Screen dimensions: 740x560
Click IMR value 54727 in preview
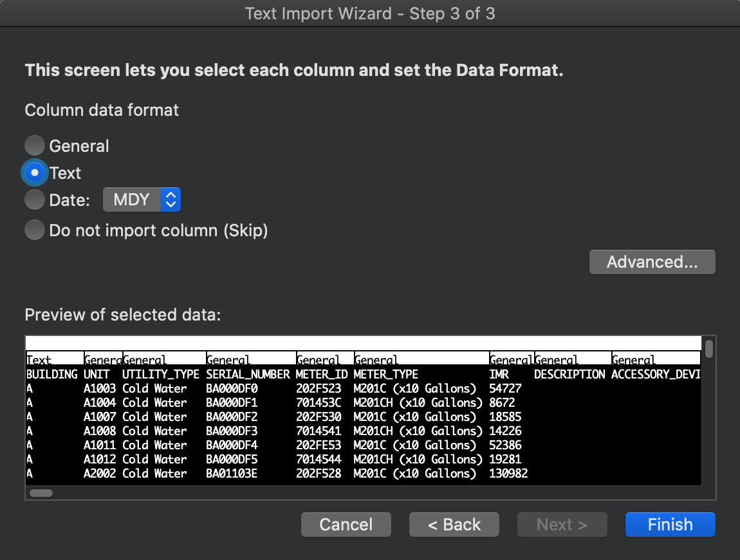point(505,389)
